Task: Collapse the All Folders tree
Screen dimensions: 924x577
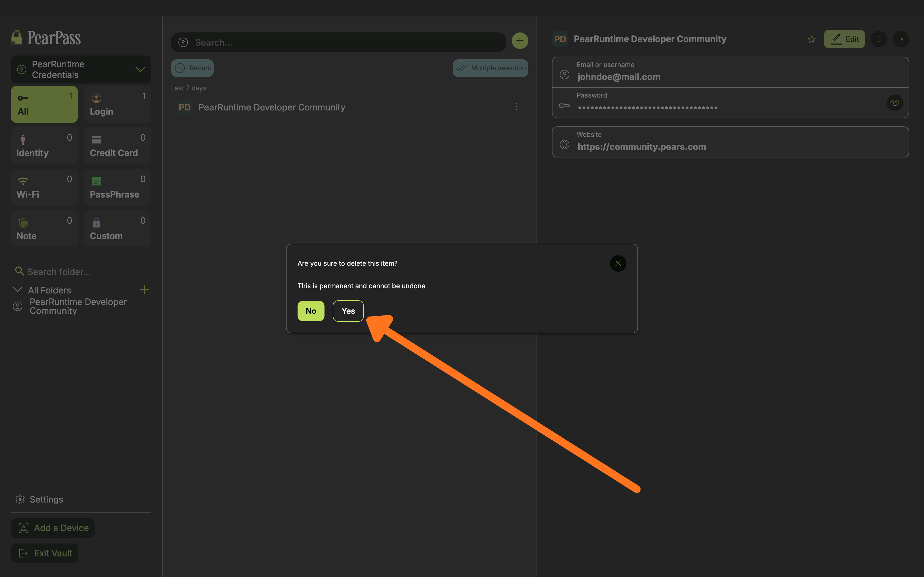Action: tap(18, 290)
